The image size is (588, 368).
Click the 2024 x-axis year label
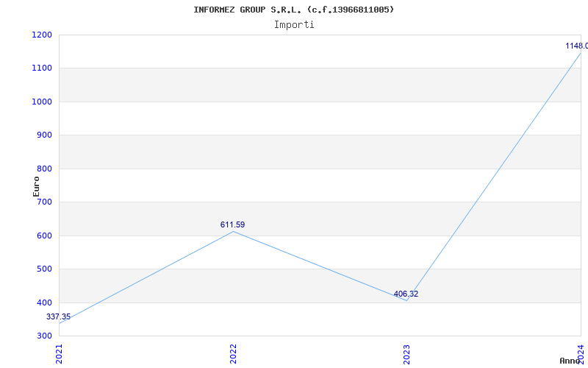pyautogui.click(x=581, y=354)
